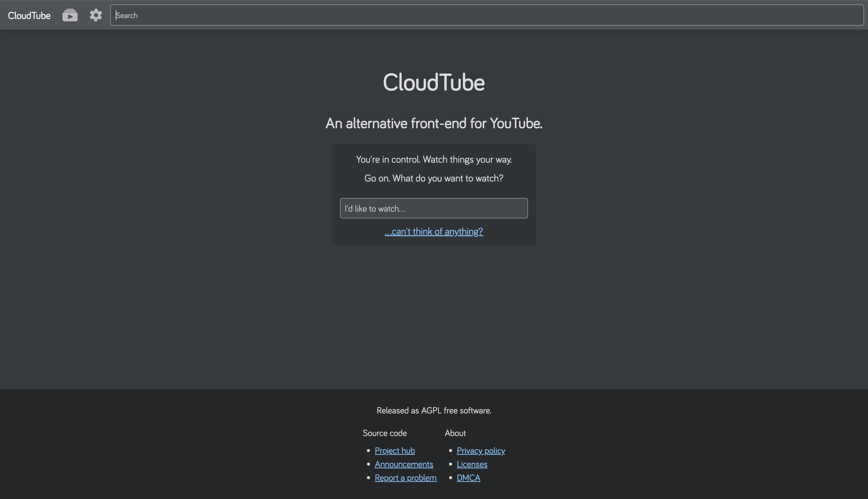Click "Go on. What do you want to watch?"

pos(434,178)
